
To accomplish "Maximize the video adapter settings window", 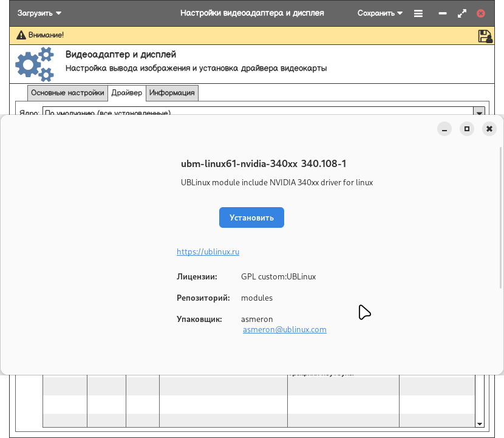I will (x=462, y=13).
